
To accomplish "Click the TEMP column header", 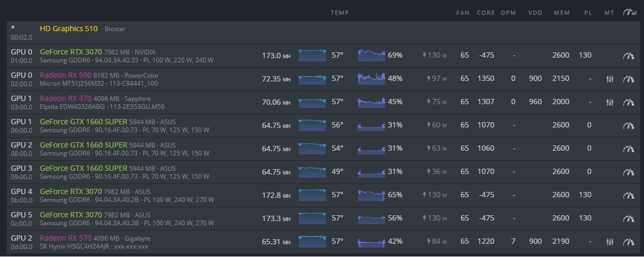I will point(339,13).
